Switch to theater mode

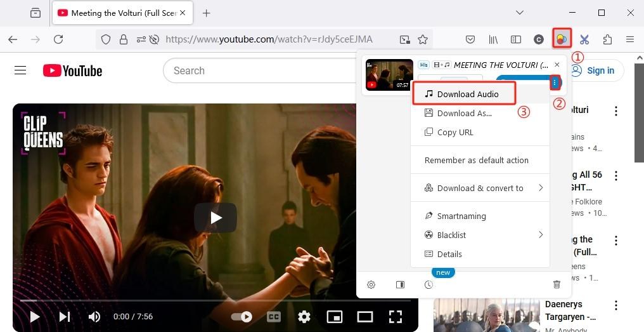(364, 316)
